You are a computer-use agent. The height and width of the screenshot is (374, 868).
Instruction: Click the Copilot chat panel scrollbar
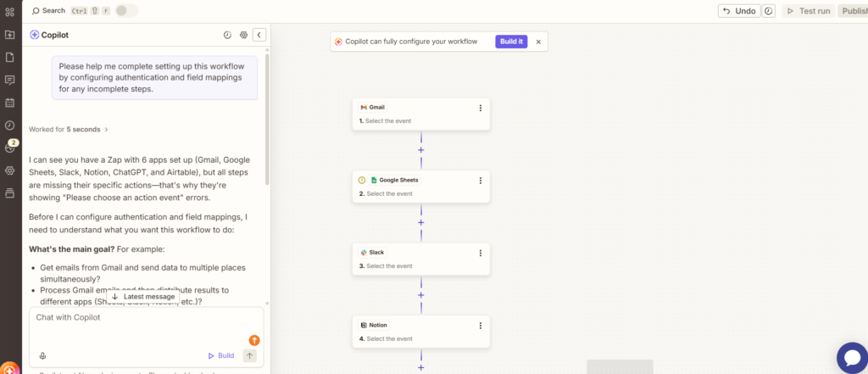click(x=267, y=119)
